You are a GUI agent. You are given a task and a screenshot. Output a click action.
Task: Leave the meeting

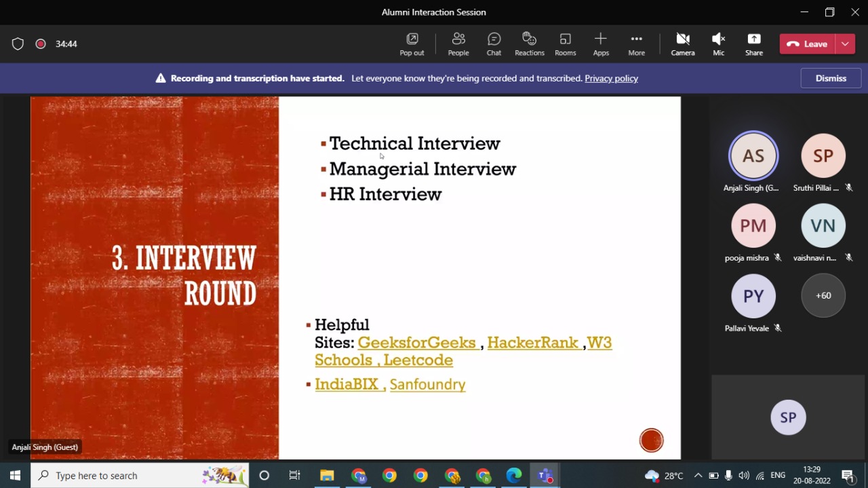pos(807,44)
